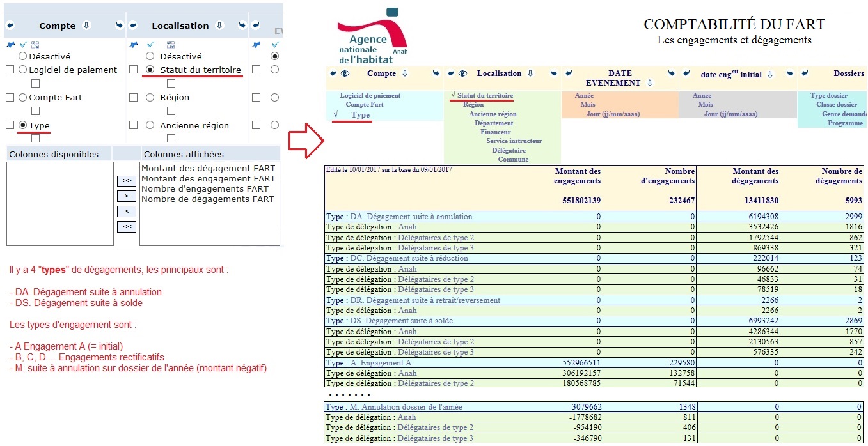This screenshot has width=868, height=446.
Task: Select the Ancienne région radio button
Action: pyautogui.click(x=150, y=125)
